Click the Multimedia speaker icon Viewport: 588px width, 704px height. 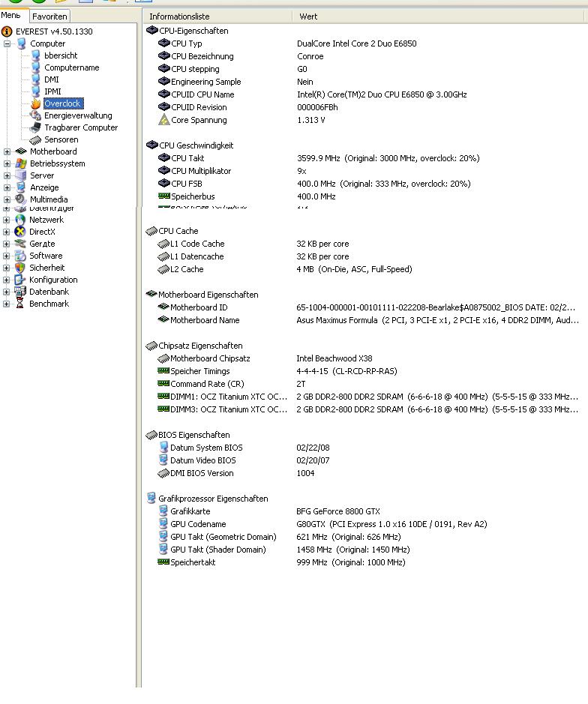tap(21, 199)
